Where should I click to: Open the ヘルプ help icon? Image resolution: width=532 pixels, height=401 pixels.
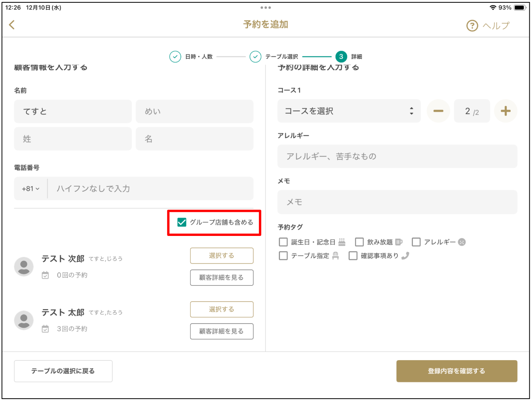pyautogui.click(x=472, y=25)
